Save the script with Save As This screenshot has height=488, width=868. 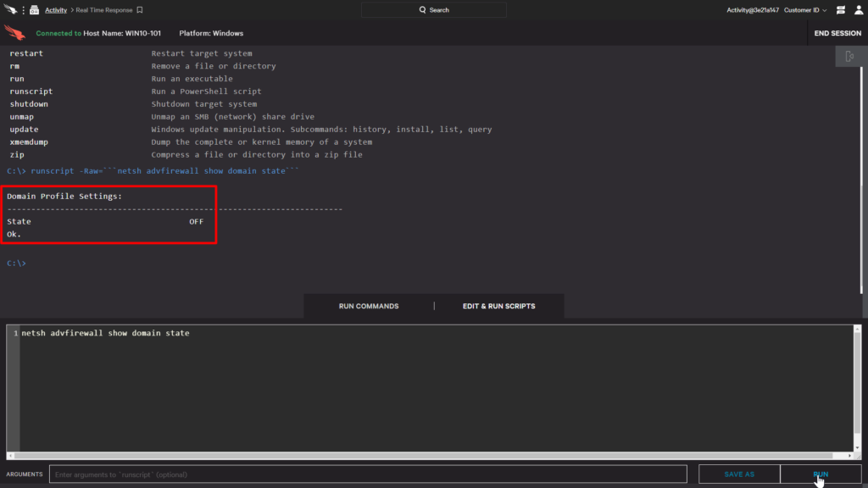coord(739,474)
